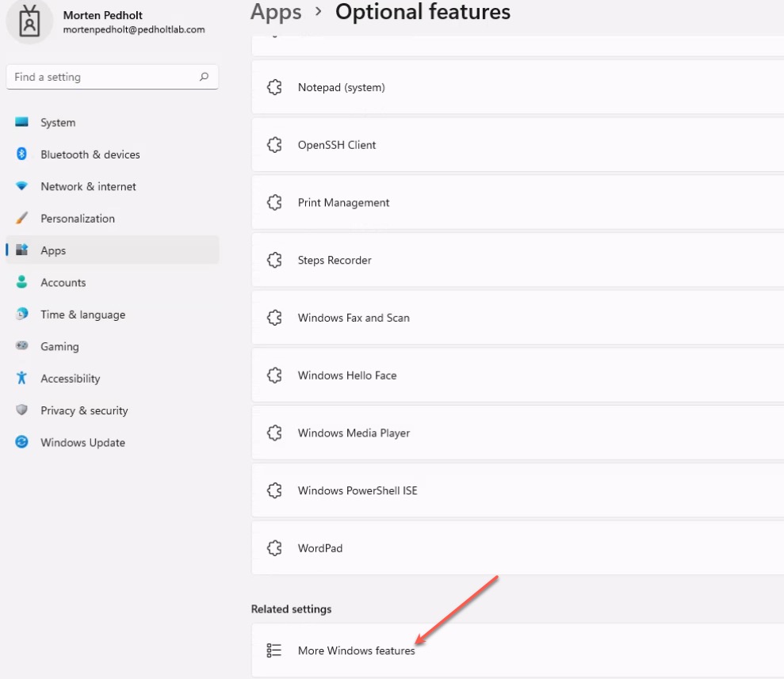
Task: Click the Network & internet wifi icon
Action: pos(21,186)
